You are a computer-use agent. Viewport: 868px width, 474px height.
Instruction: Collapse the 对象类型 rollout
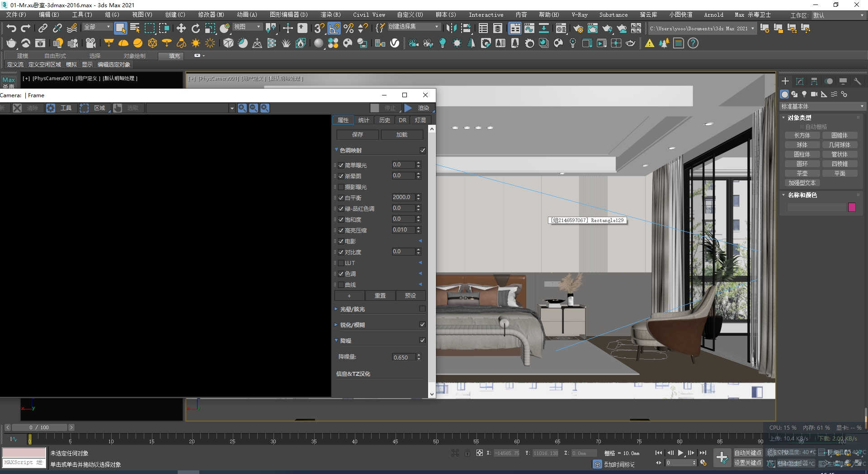coord(784,118)
